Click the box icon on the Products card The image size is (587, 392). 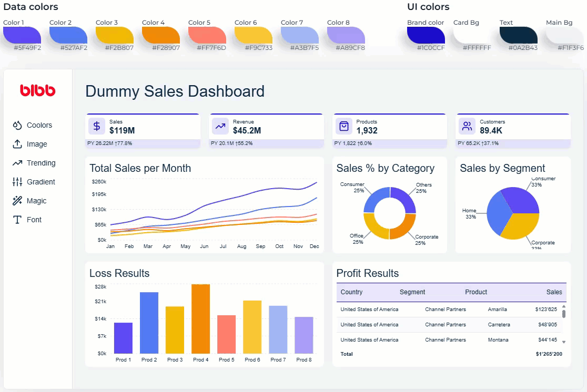coord(345,126)
